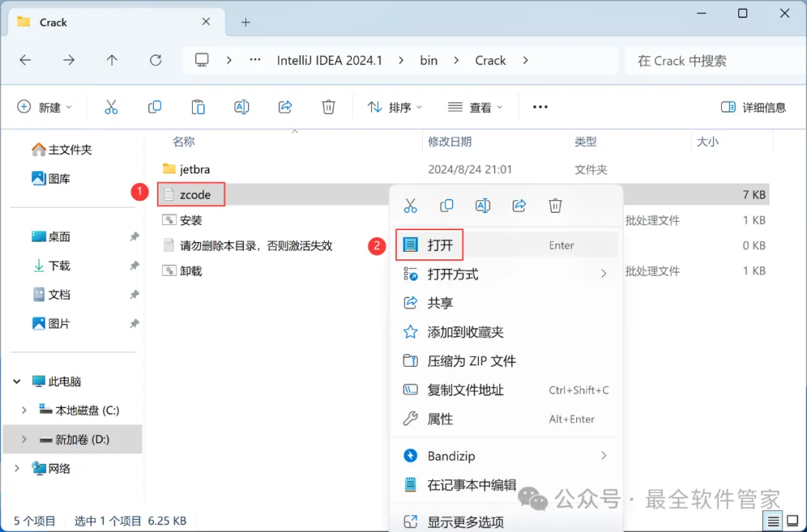Image resolution: width=807 pixels, height=532 pixels.
Task: Open 桌面 in the sidebar
Action: [51, 237]
